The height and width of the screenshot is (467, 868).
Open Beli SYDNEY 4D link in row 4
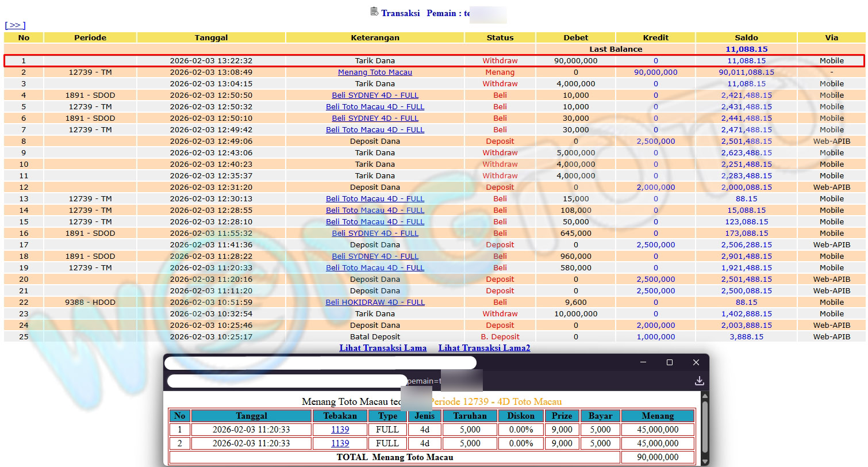tap(375, 95)
